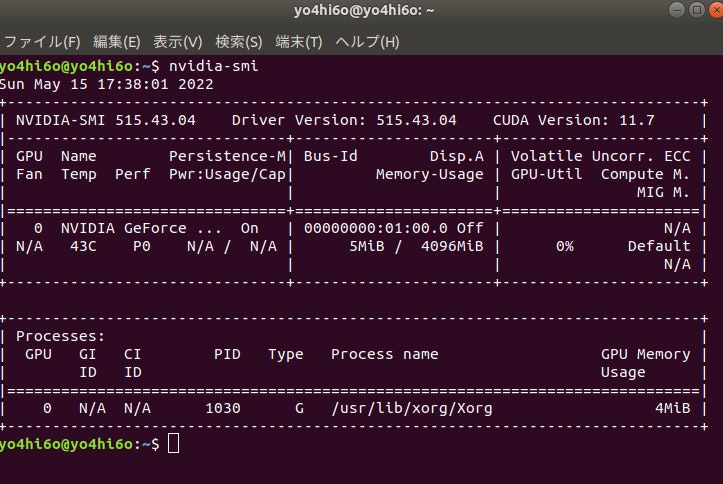The width and height of the screenshot is (723, 484).
Task: Click the 0% GPU utilization value
Action: point(565,247)
